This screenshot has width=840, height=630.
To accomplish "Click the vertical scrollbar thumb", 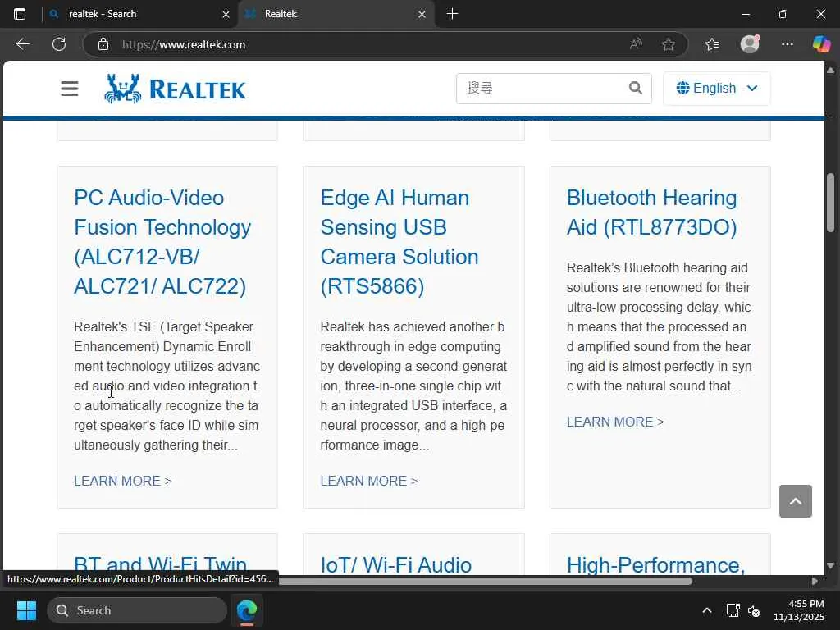I will click(830, 203).
